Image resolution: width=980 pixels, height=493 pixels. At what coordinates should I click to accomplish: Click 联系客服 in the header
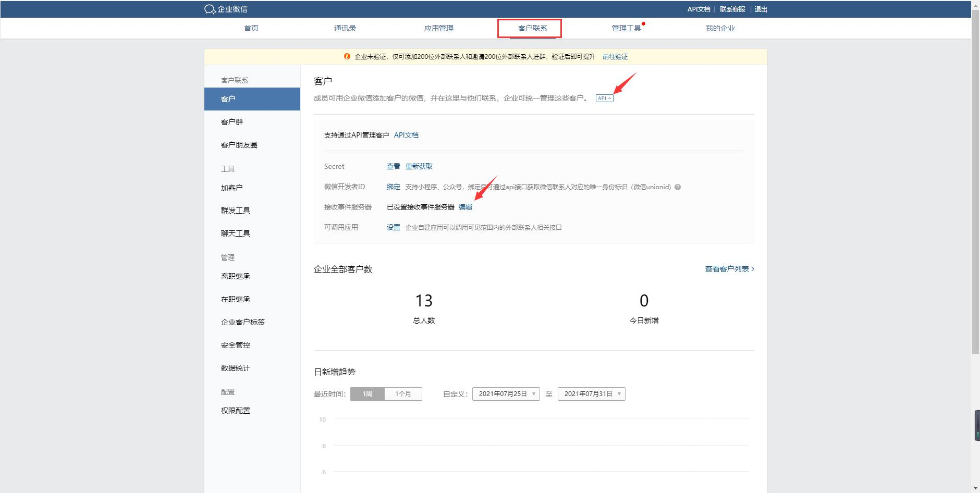tap(732, 9)
